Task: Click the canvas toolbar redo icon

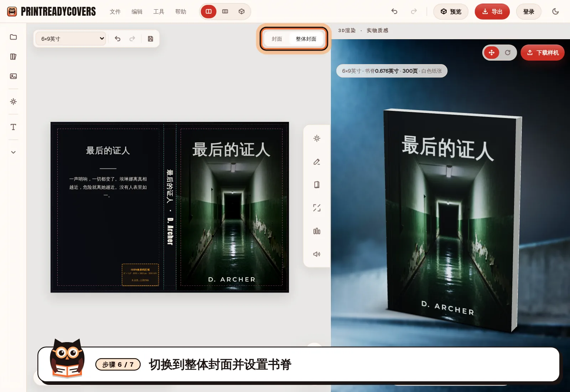Action: [x=132, y=39]
